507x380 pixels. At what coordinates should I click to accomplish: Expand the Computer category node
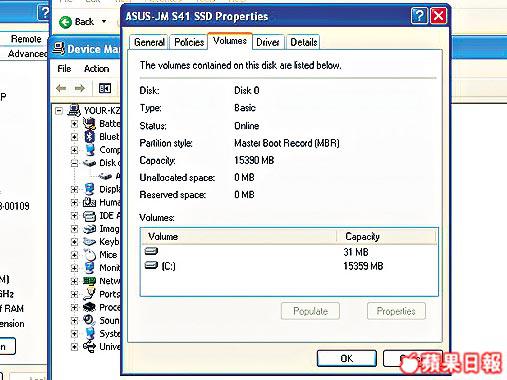point(74,150)
